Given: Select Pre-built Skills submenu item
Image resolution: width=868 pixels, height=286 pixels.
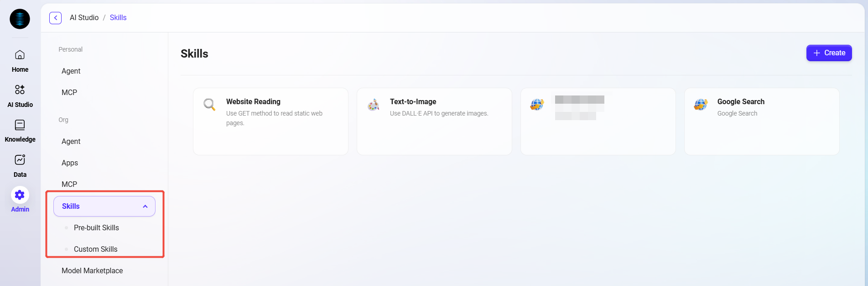Looking at the screenshot, I should 96,228.
